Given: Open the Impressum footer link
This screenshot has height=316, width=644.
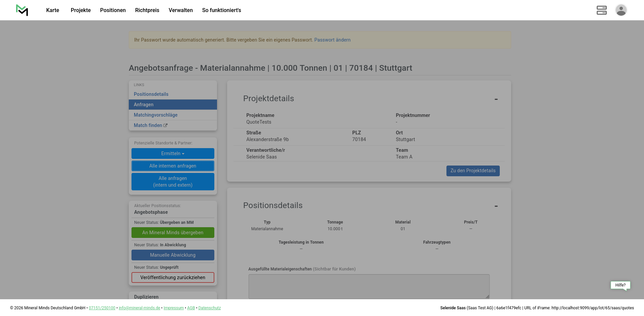Looking at the screenshot, I should 173,308.
